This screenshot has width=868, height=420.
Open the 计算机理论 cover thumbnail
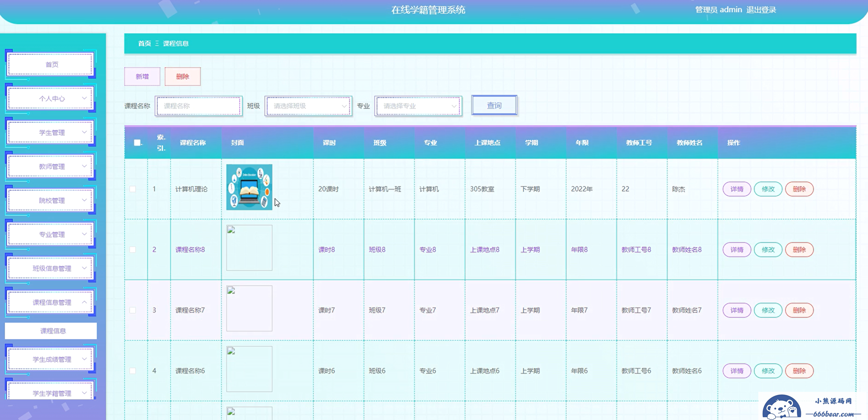pyautogui.click(x=249, y=187)
